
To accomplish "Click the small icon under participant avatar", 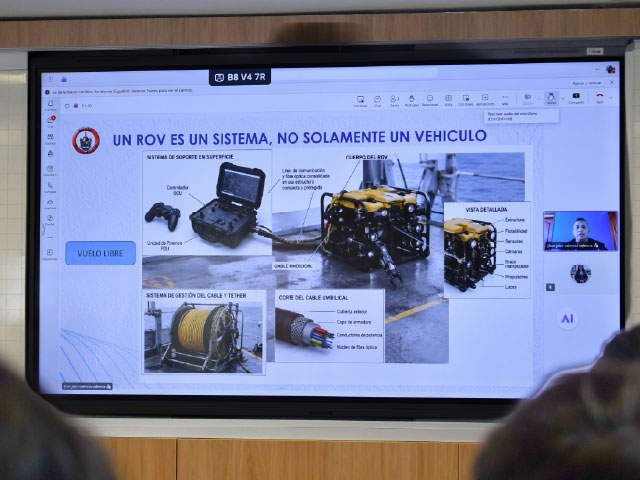I will (550, 287).
